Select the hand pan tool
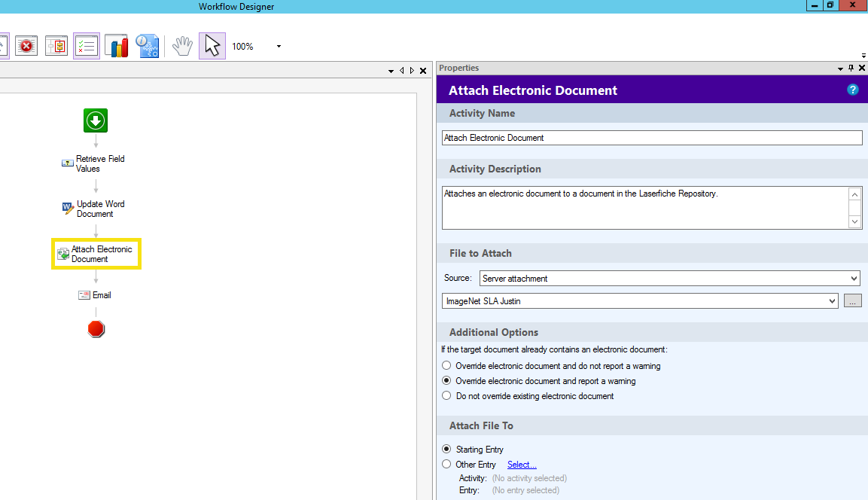This screenshot has height=500, width=868. (x=182, y=46)
